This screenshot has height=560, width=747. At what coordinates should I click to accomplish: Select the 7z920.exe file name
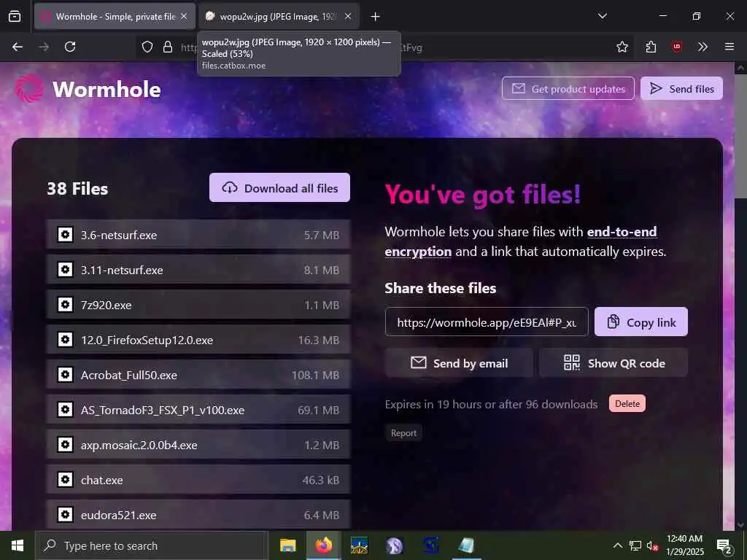click(x=107, y=306)
